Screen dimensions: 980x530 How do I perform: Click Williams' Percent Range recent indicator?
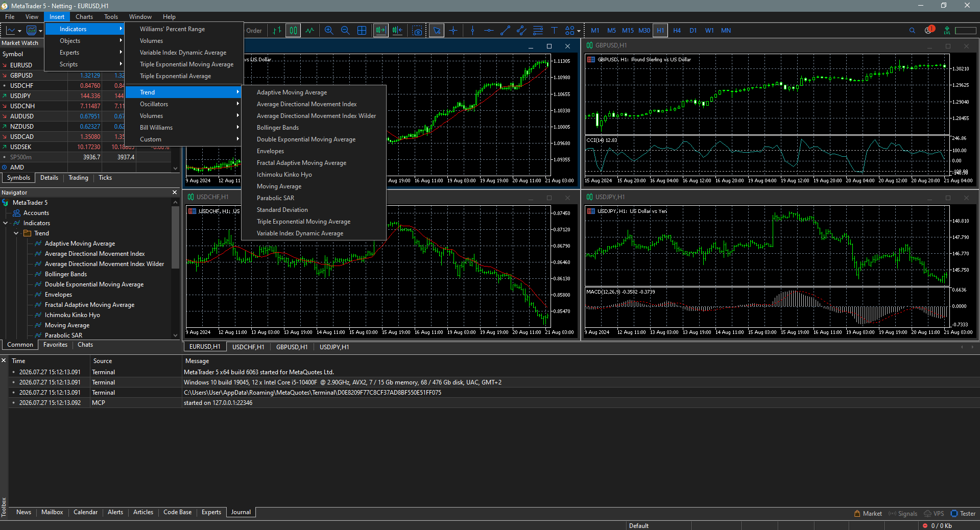tap(184, 29)
